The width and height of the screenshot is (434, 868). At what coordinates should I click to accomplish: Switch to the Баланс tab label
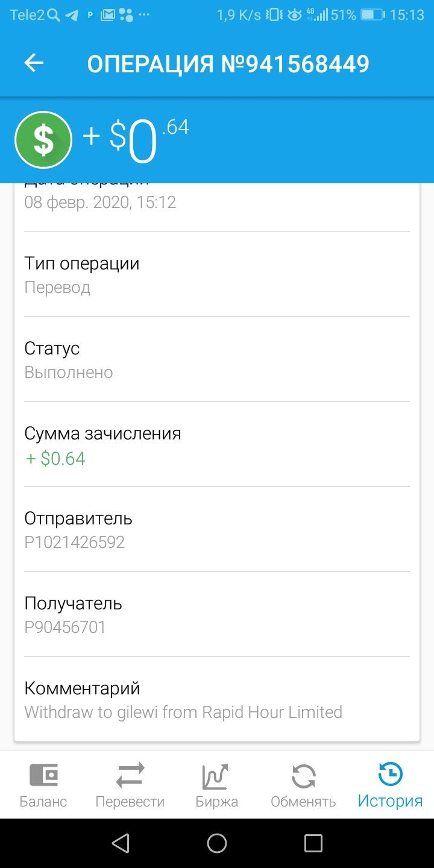(43, 802)
